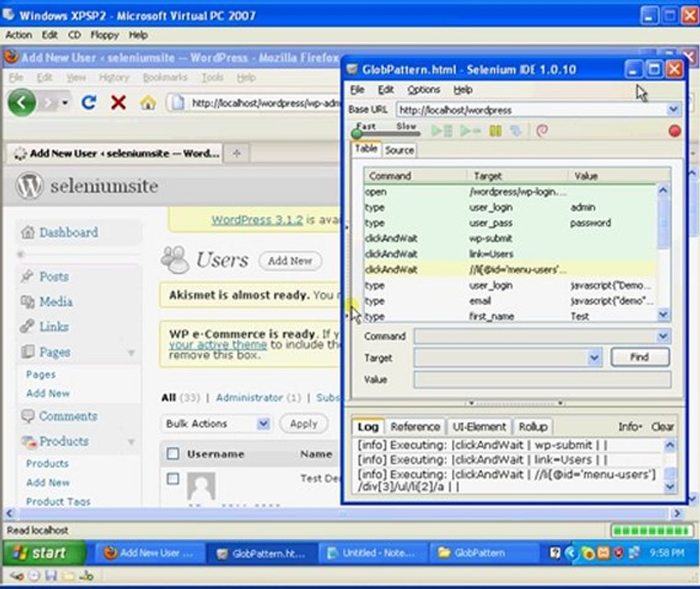Open the Target field dropdown arrow

594,357
